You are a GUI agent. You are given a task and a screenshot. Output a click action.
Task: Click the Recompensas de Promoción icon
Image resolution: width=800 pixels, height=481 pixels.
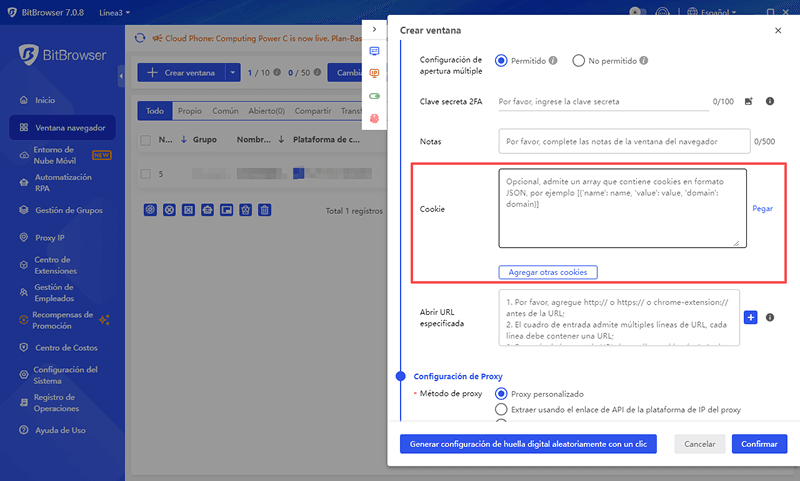point(23,320)
